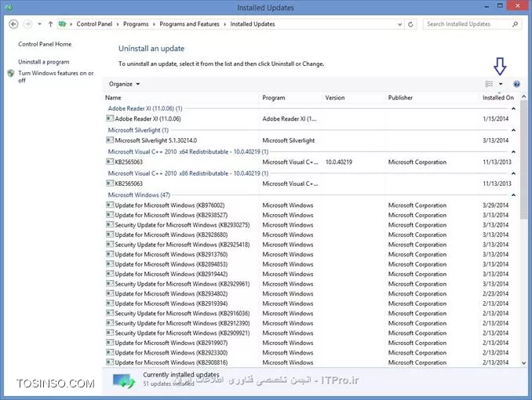The height and width of the screenshot is (400, 532).
Task: Select Update KB2919442 row icon
Action: (110, 274)
